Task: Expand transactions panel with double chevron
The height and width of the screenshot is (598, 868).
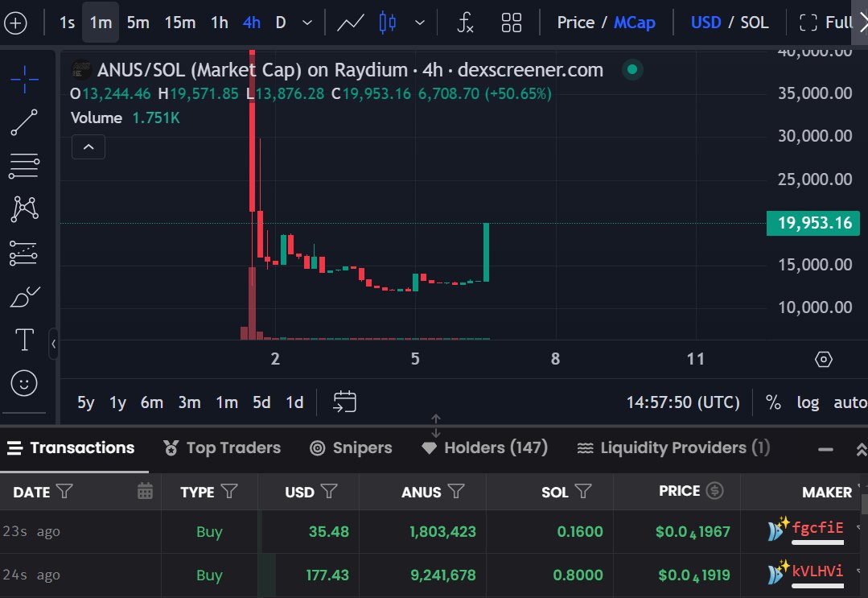Action: (862, 450)
